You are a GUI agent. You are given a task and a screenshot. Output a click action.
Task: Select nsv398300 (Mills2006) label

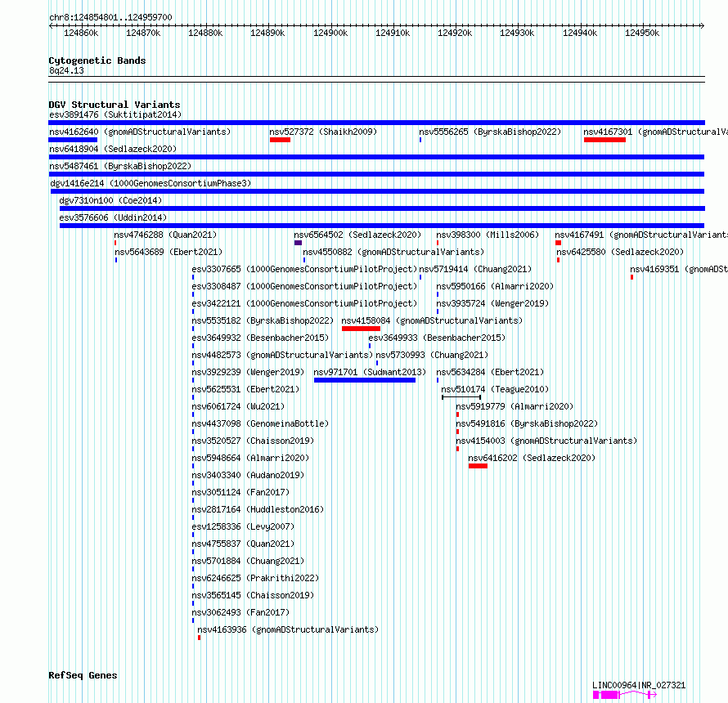(x=488, y=235)
